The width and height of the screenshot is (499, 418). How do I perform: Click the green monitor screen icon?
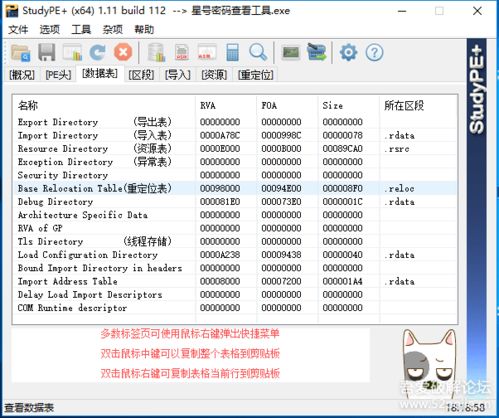point(291,52)
